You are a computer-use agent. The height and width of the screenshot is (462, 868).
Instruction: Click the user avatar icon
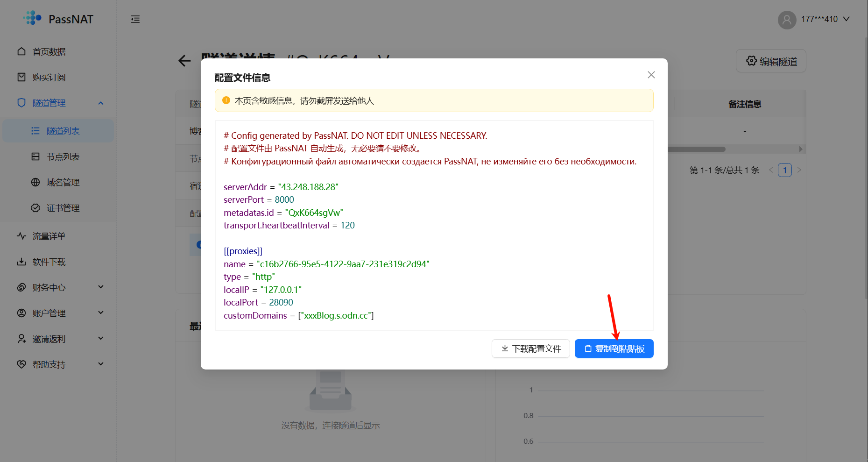click(787, 20)
